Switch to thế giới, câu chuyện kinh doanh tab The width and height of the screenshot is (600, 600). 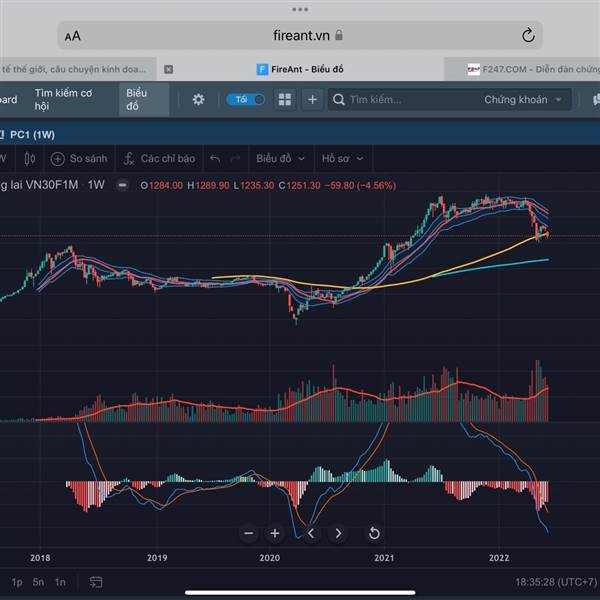tap(78, 69)
